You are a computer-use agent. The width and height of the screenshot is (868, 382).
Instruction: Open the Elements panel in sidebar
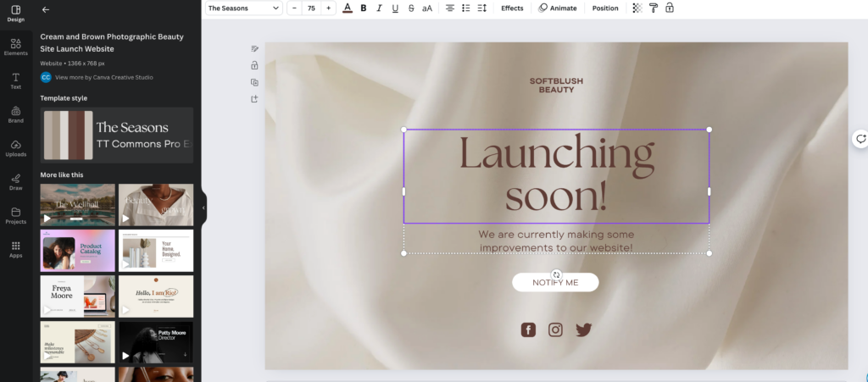tap(15, 47)
